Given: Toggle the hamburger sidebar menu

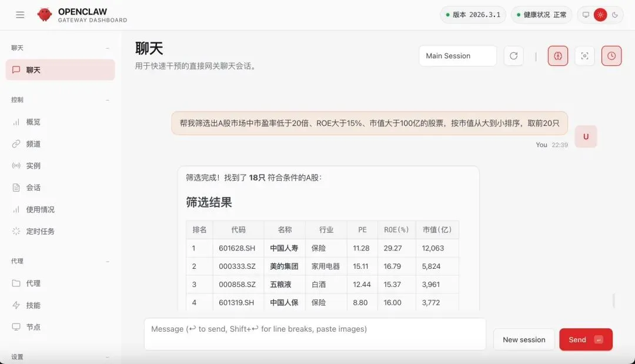Looking at the screenshot, I should pos(20,15).
